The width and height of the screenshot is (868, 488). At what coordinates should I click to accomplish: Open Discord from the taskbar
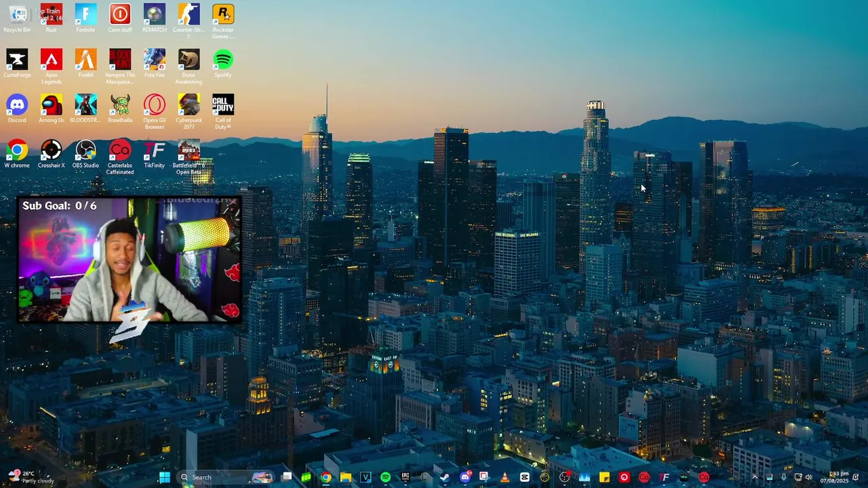click(465, 477)
